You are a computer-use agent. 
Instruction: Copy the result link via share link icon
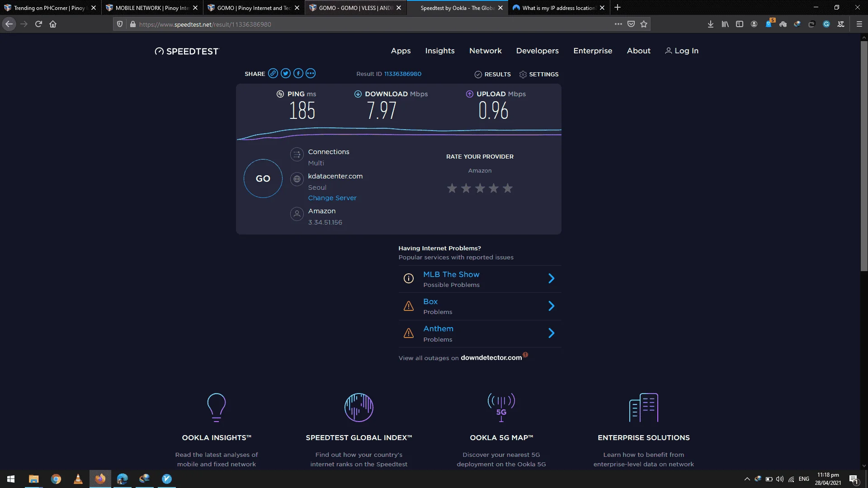pyautogui.click(x=273, y=73)
